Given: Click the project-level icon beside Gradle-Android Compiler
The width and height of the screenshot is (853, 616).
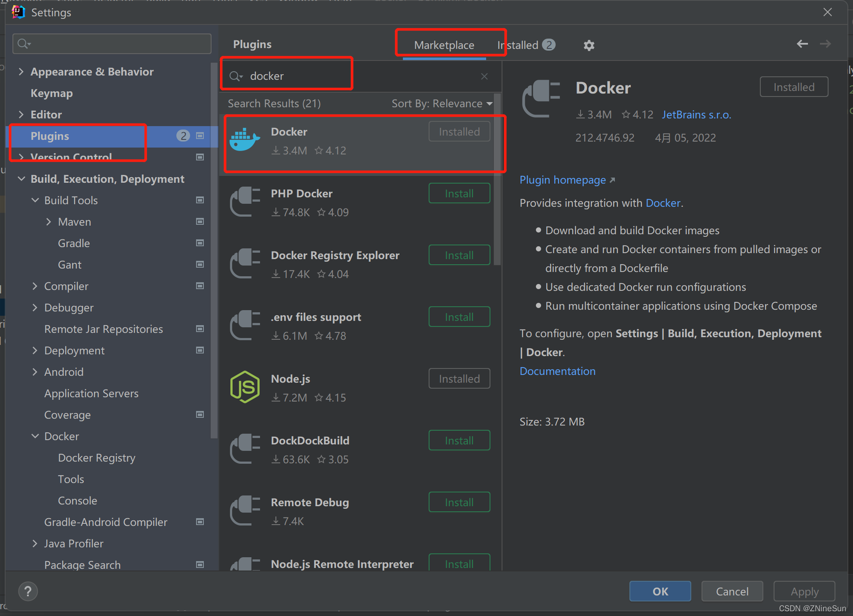Looking at the screenshot, I should coord(200,522).
